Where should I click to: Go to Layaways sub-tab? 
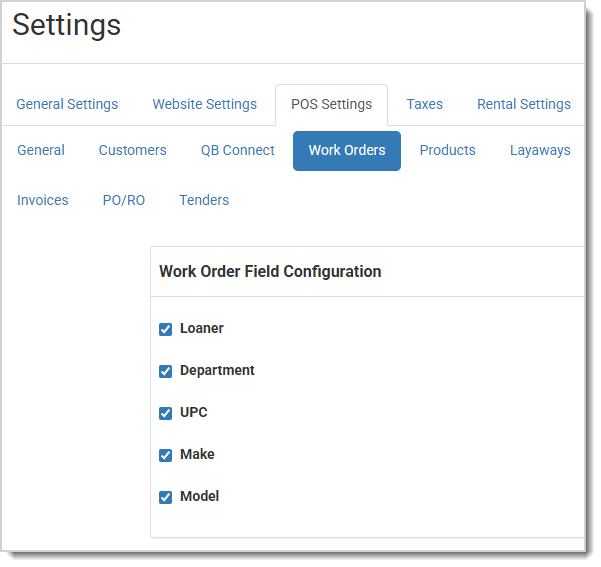(540, 150)
